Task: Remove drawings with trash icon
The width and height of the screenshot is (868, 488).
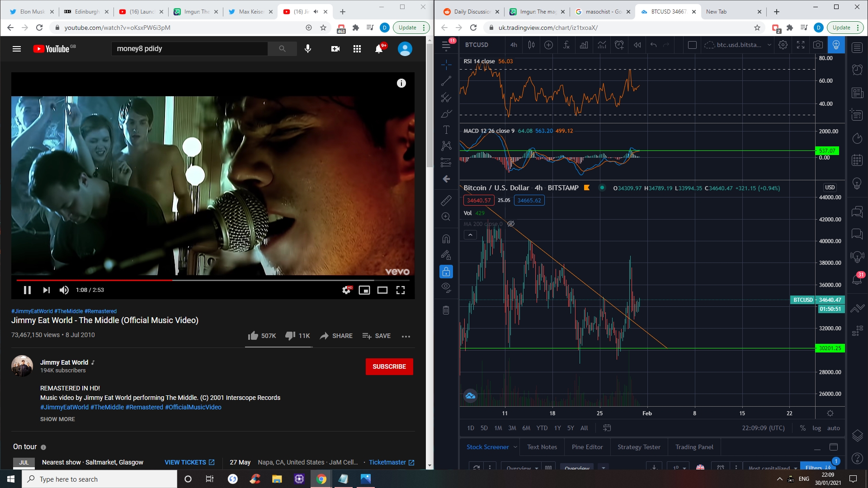Action: click(446, 310)
